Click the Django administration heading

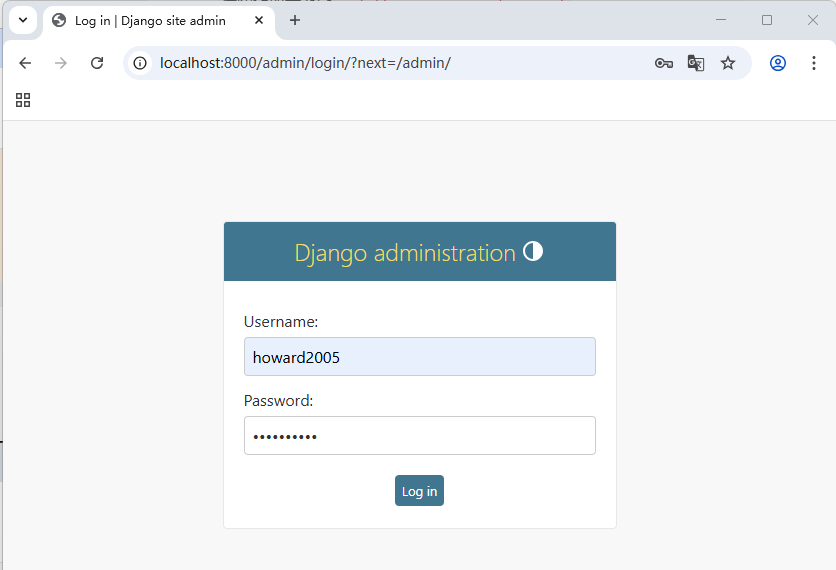pos(405,253)
